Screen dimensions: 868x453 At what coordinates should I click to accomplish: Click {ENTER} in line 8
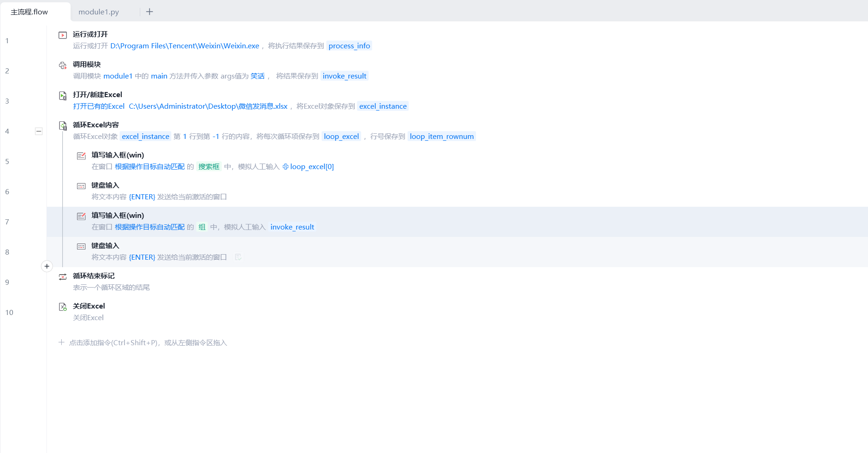coord(142,257)
